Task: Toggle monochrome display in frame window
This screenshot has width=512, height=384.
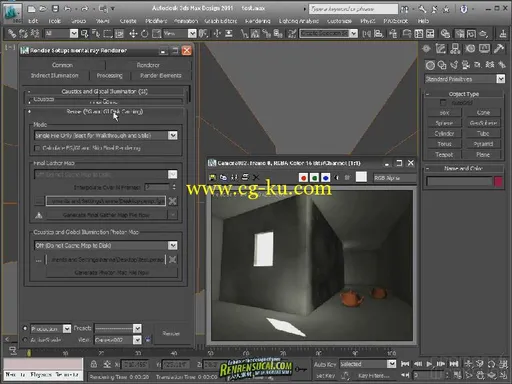Action: click(x=347, y=178)
